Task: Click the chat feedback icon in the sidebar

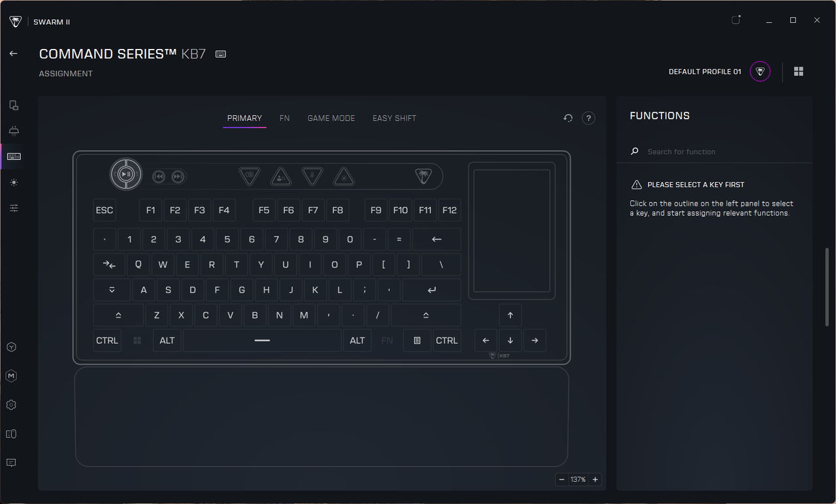Action: pyautogui.click(x=11, y=463)
